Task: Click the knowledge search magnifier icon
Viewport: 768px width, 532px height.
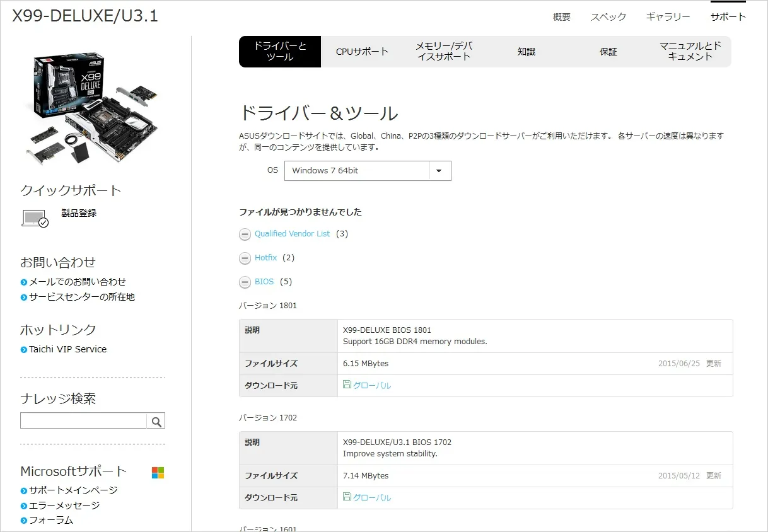Action: [x=156, y=421]
